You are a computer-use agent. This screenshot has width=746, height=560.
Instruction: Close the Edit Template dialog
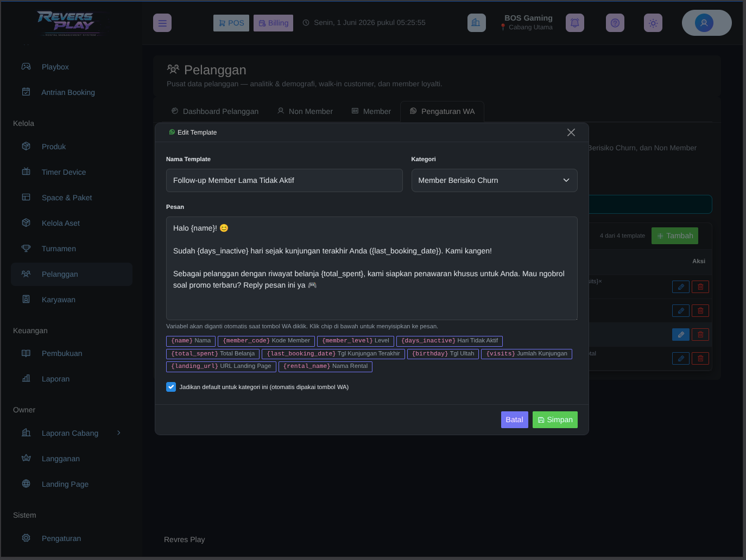click(x=571, y=132)
